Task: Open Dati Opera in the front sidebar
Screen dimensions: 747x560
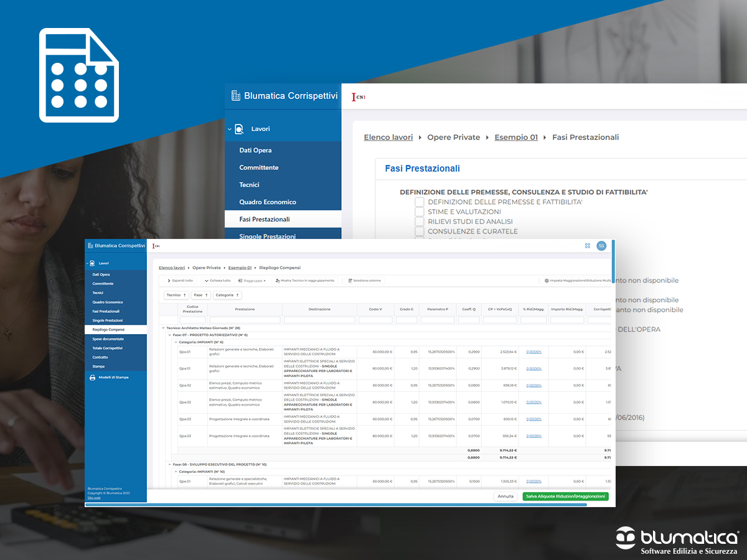Action: [x=101, y=274]
